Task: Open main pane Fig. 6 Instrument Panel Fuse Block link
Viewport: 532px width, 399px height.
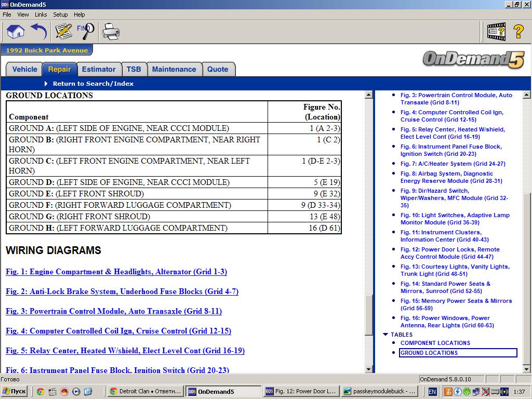Action: click(117, 370)
